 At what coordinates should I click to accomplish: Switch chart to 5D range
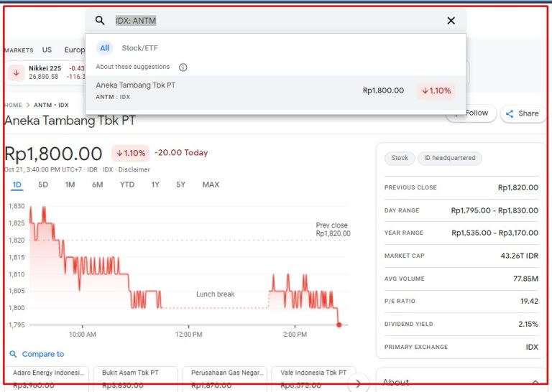(43, 185)
